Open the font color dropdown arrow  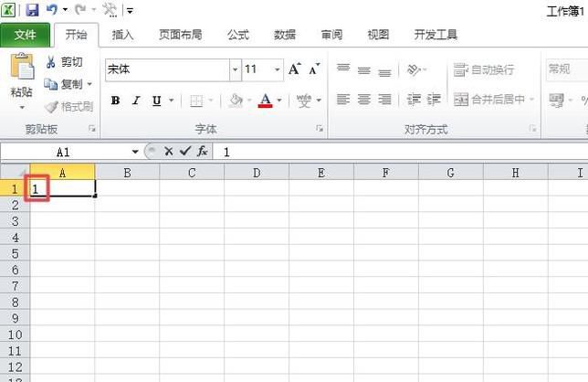point(279,101)
